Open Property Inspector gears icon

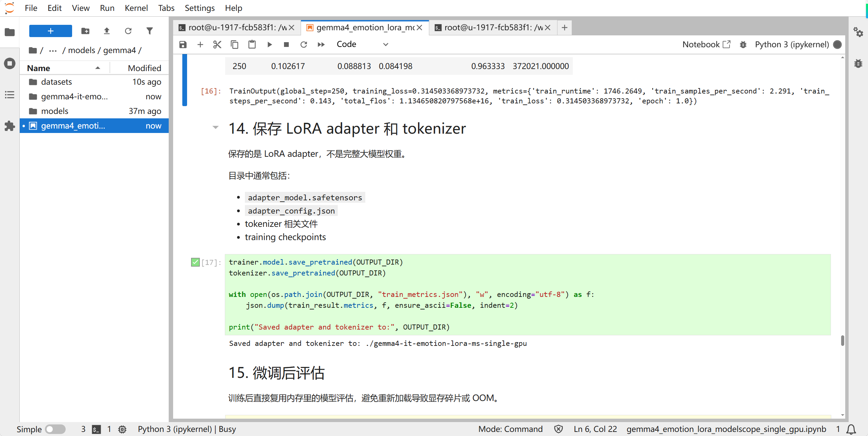pos(858,32)
